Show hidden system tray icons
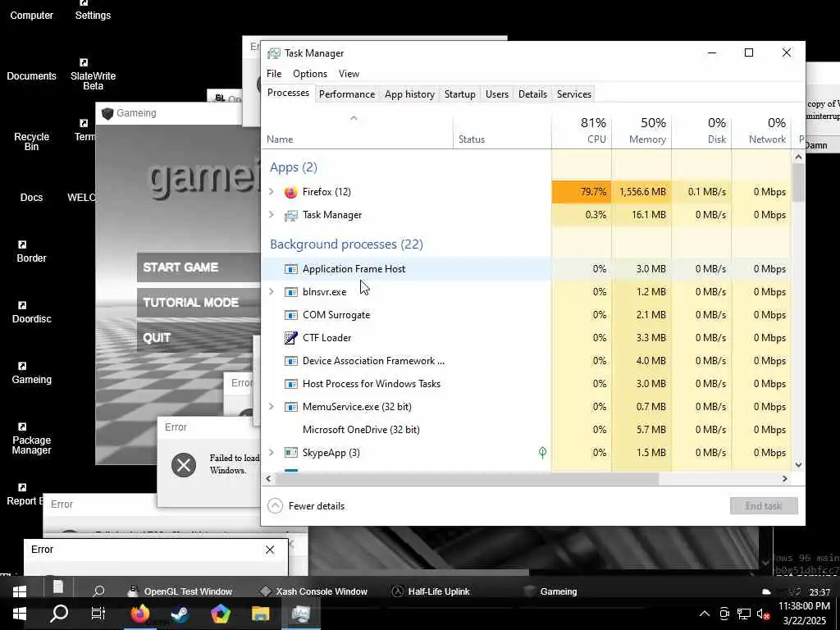840x630 pixels. [705, 614]
